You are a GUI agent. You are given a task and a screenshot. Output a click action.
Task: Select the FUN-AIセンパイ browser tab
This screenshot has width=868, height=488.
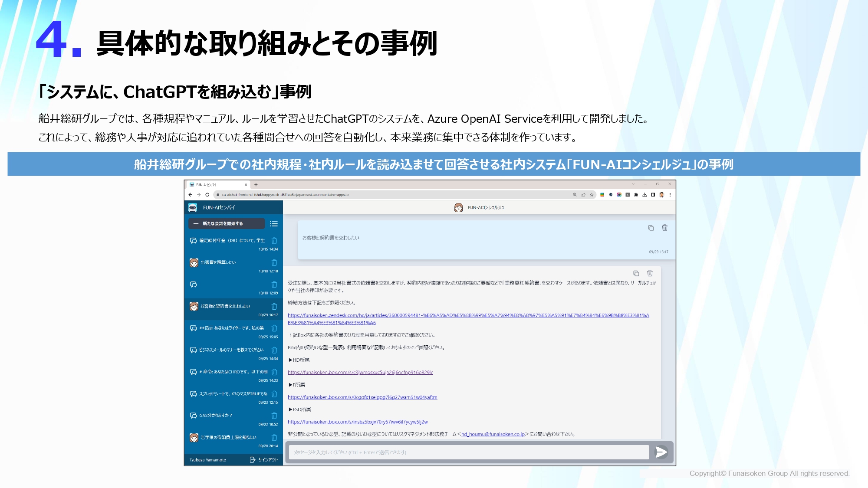pyautogui.click(x=218, y=185)
